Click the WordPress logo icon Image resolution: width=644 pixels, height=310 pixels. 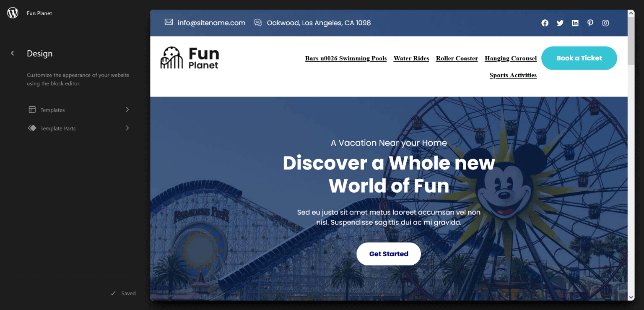tap(13, 13)
